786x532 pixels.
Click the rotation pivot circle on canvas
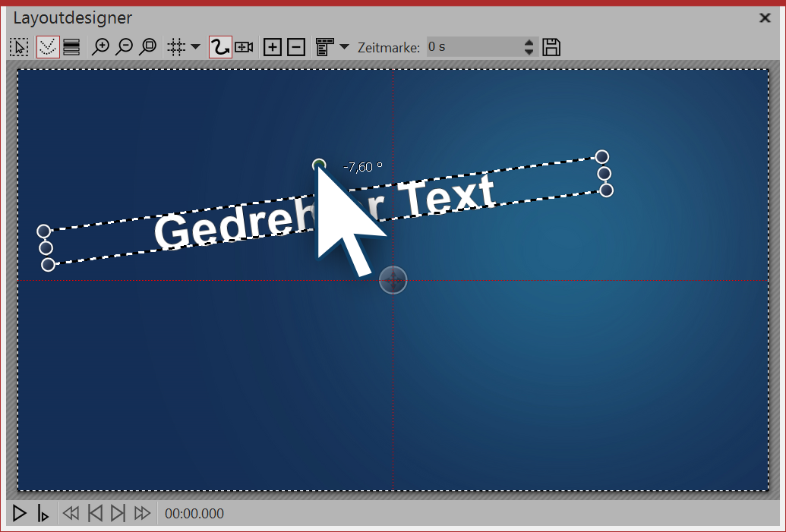click(393, 279)
